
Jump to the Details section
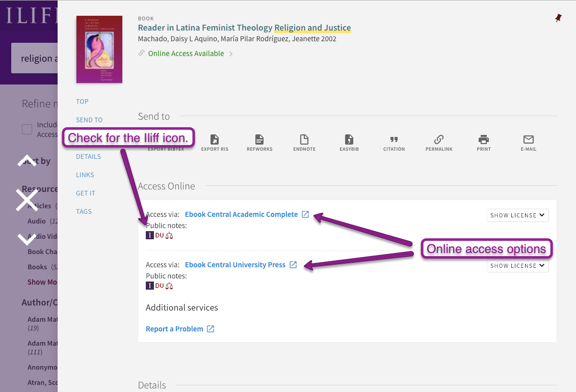(x=88, y=156)
